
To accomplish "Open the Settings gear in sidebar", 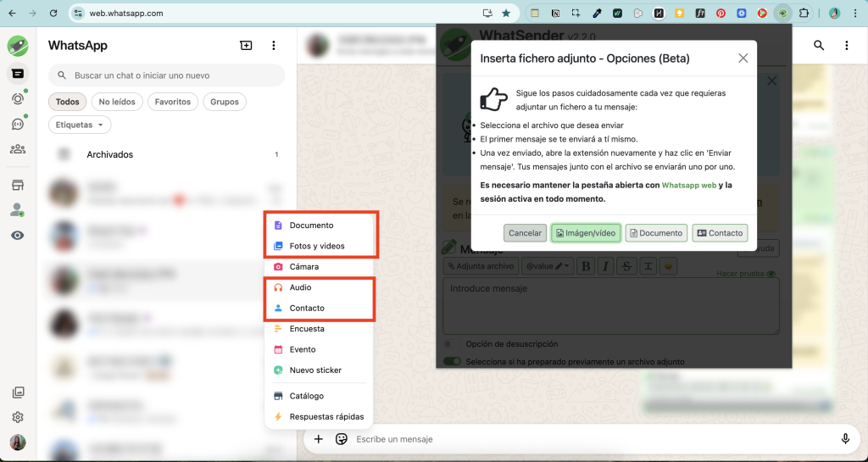I will pos(17,417).
